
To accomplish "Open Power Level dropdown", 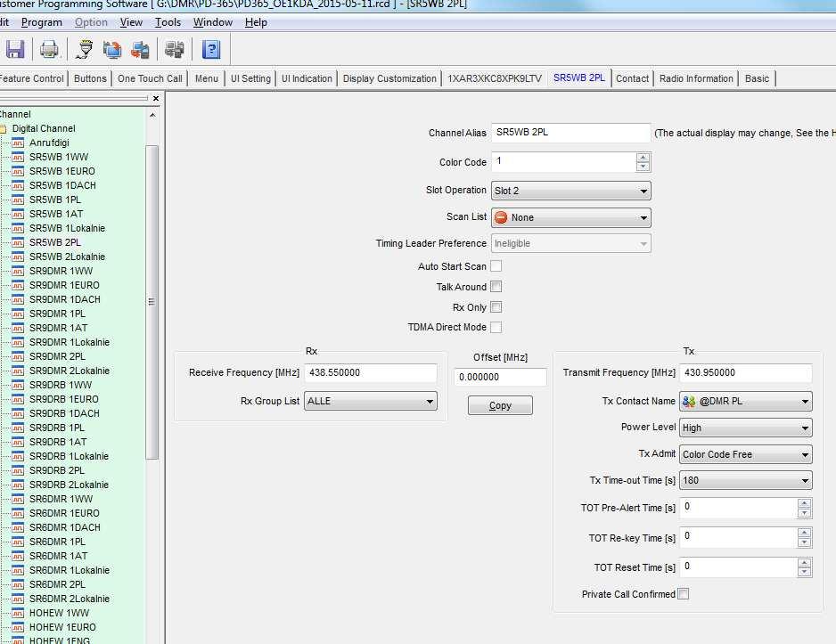I will coord(746,428).
